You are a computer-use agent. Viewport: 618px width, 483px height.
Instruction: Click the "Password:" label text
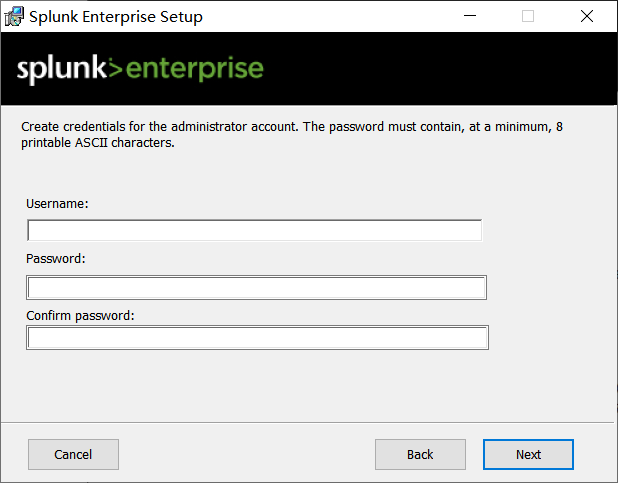[x=56, y=258]
